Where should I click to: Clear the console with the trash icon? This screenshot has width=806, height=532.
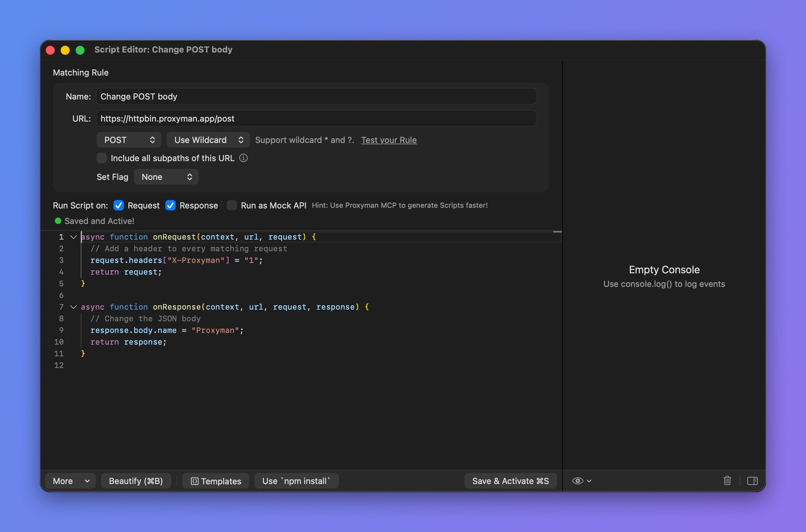[x=727, y=480]
